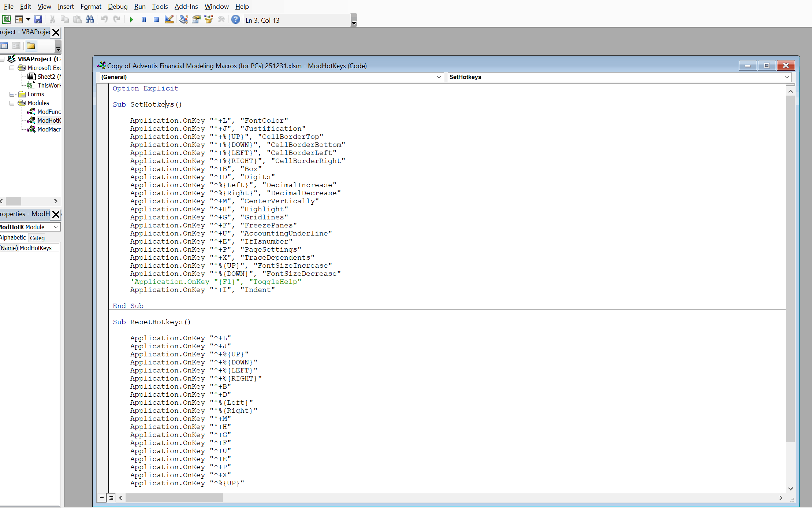
Task: Click the Find binoculars icon
Action: click(90, 20)
